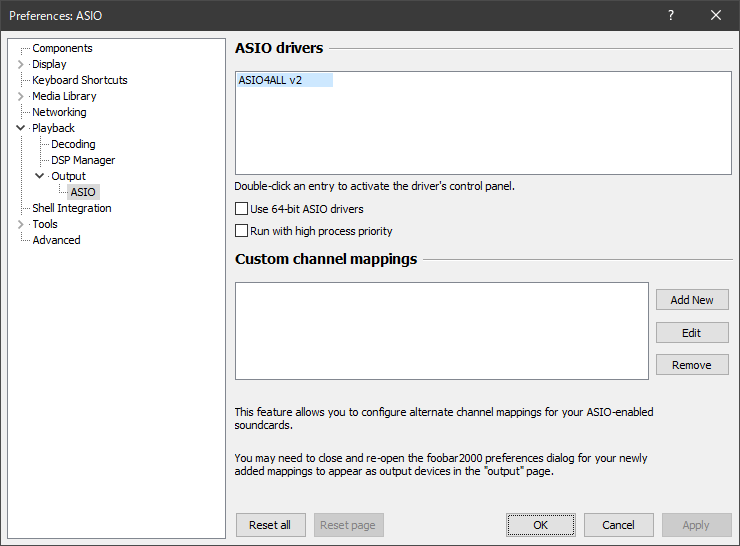
Task: Click the Reset all button
Action: 270,525
